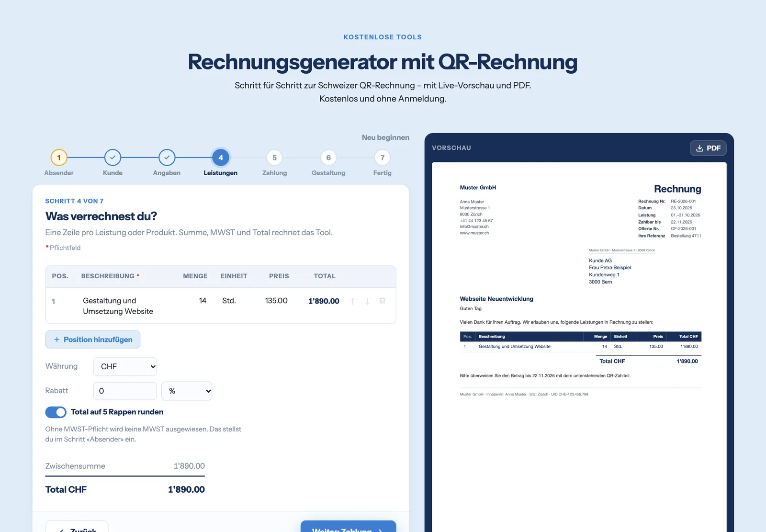This screenshot has width=766, height=532.
Task: Click the Total CHF amount in the form
Action: tap(186, 489)
